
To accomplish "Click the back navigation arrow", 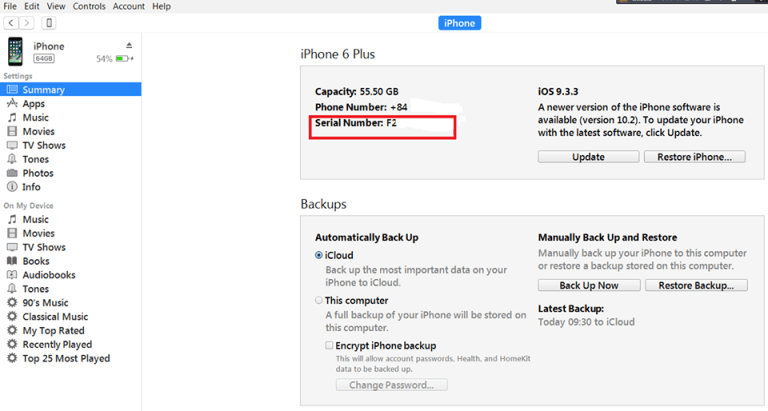I will coord(12,23).
